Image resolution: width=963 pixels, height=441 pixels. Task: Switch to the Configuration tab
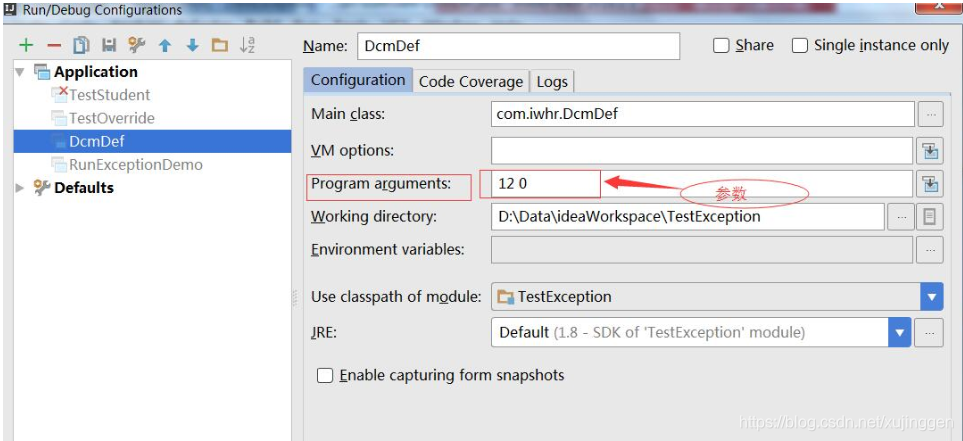(357, 80)
